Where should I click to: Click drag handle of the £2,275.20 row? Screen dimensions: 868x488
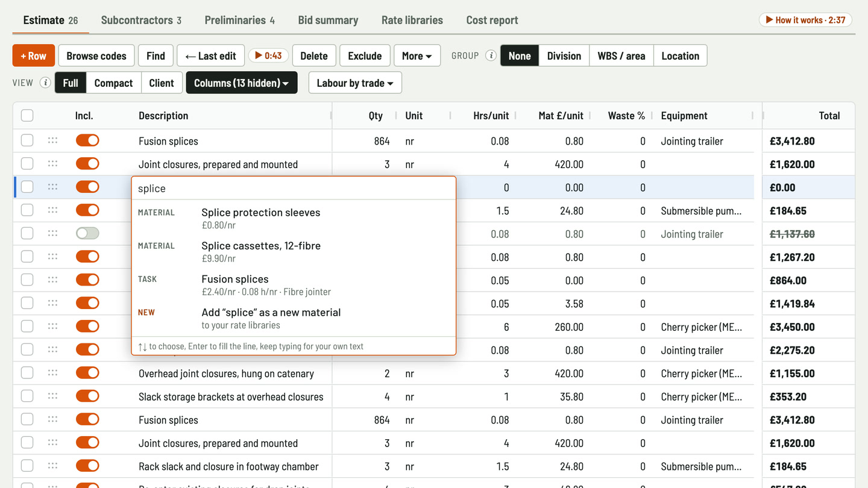pyautogui.click(x=52, y=350)
